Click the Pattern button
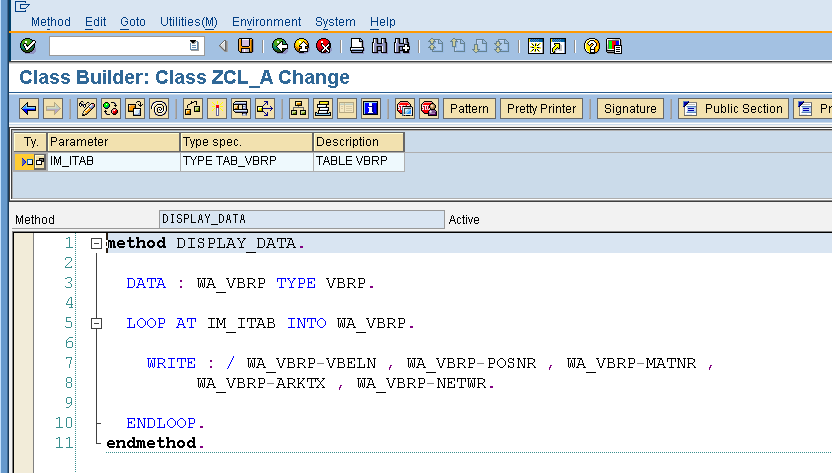 point(469,109)
